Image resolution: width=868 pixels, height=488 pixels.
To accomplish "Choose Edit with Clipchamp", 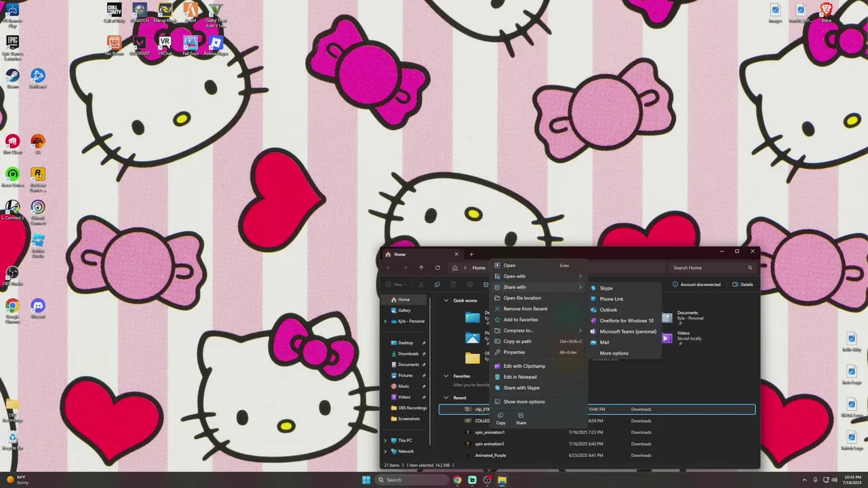I will [x=538, y=366].
